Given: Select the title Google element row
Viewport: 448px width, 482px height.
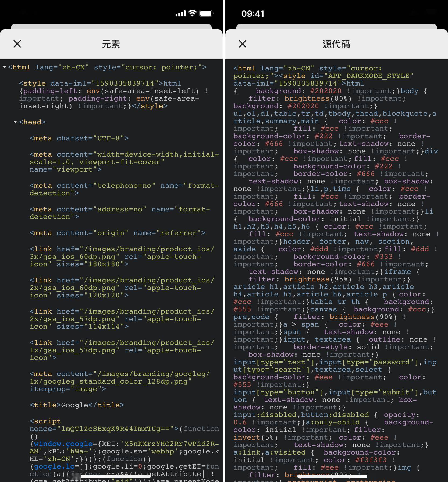Looking at the screenshot, I should point(77,405).
